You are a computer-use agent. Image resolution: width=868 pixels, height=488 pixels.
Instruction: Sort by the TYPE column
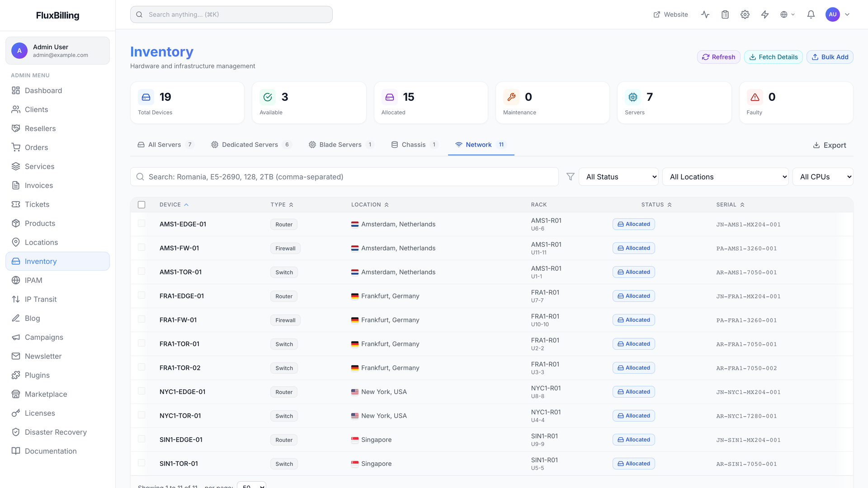click(x=282, y=205)
